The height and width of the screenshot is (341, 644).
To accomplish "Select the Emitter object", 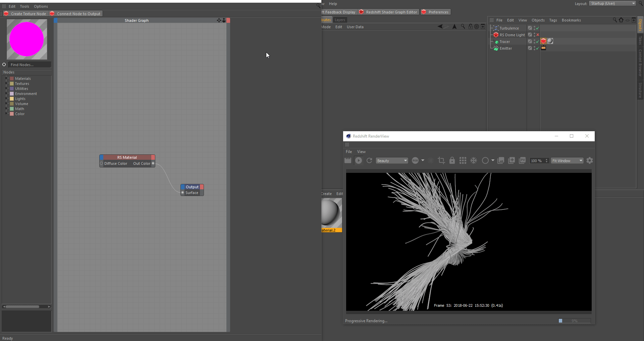I will [x=506, y=48].
